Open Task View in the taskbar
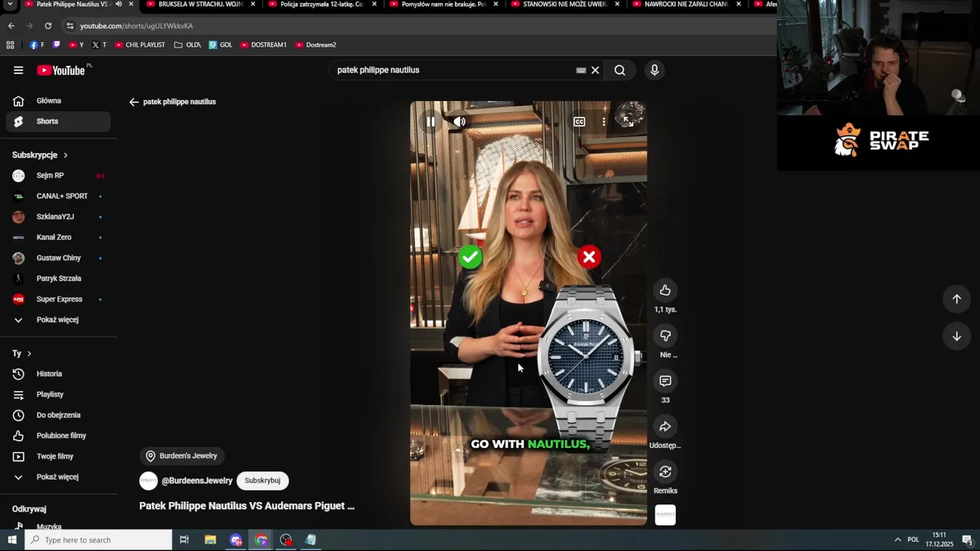Screen dimensions: 980x551 pyautogui.click(x=185, y=540)
